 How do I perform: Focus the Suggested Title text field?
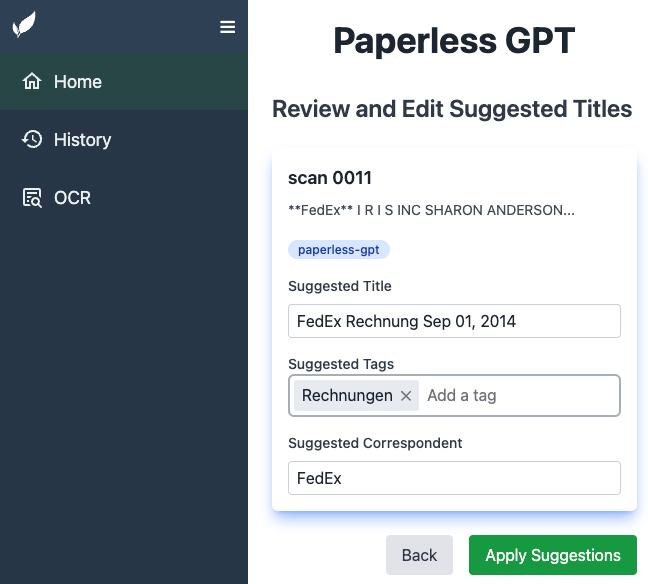454,321
